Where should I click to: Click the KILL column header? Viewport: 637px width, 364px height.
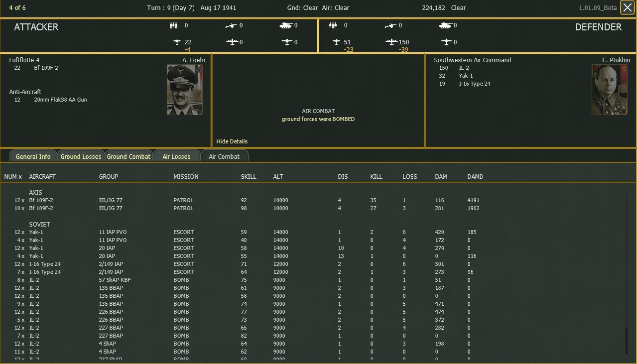377,177
